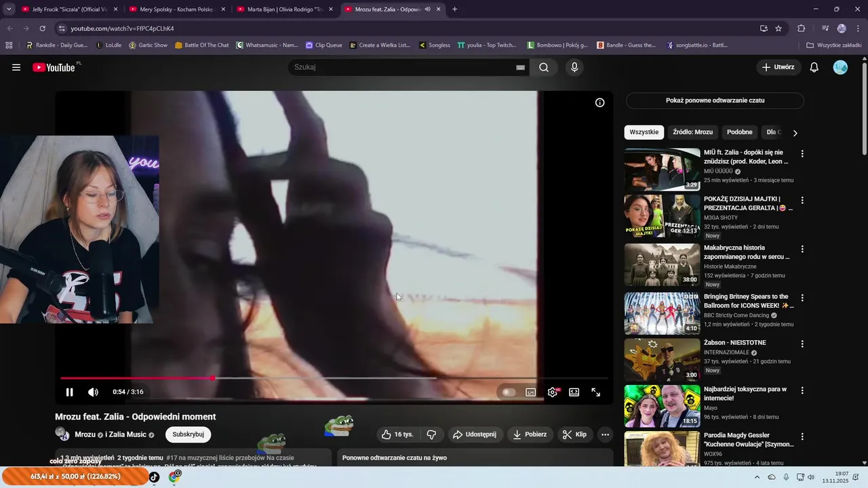868x488 pixels.
Task: Download the video with Pobierz
Action: coord(530,434)
